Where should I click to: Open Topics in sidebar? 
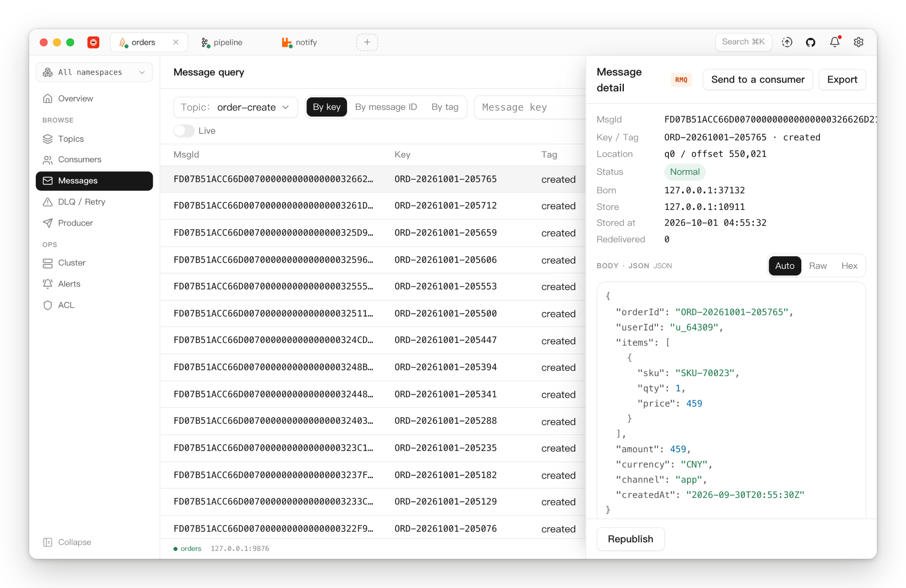coord(94,139)
